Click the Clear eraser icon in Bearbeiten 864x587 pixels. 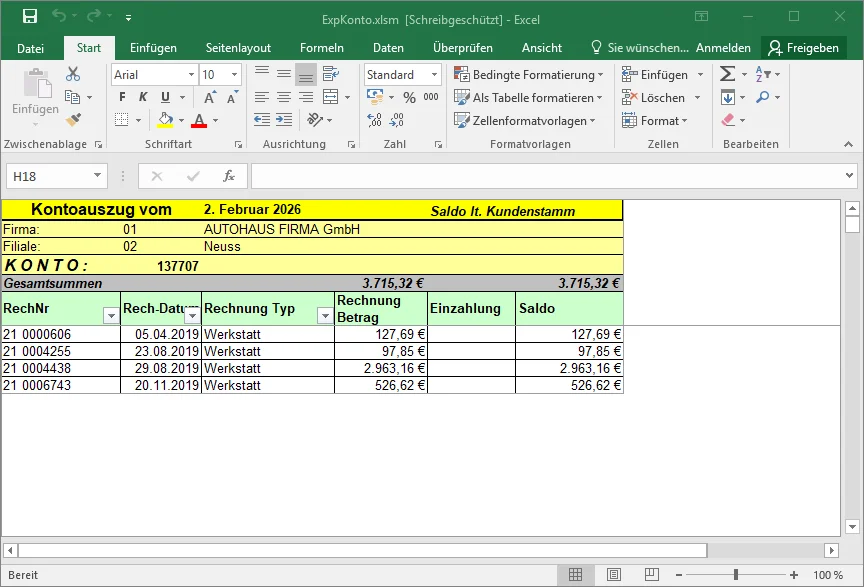coord(728,120)
